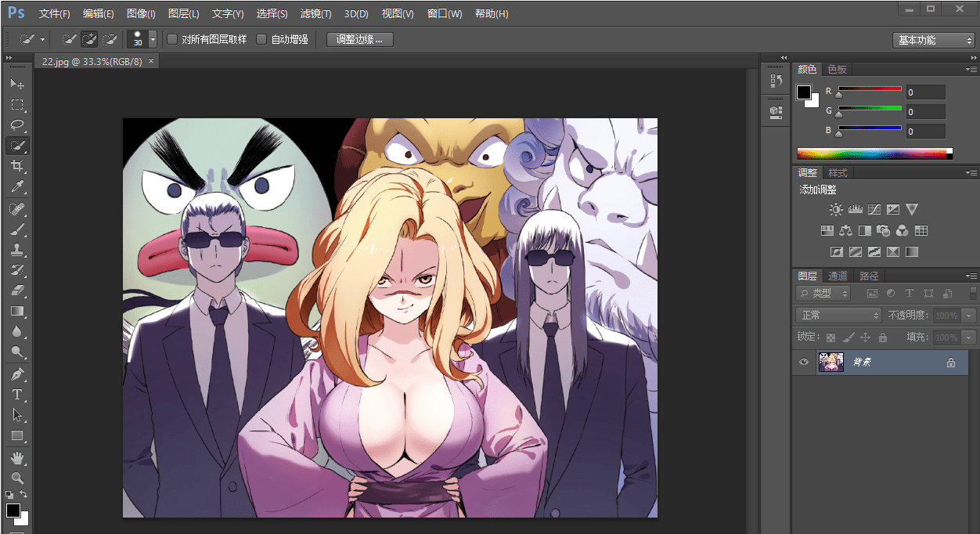Click the 调整边缘 button
Image resolution: width=980 pixels, height=534 pixels.
[x=359, y=39]
